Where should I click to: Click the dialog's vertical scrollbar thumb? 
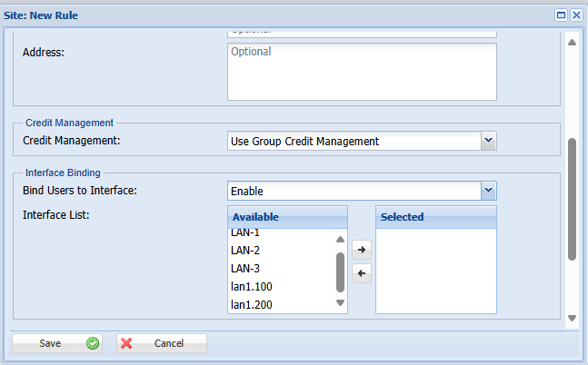pyautogui.click(x=572, y=198)
